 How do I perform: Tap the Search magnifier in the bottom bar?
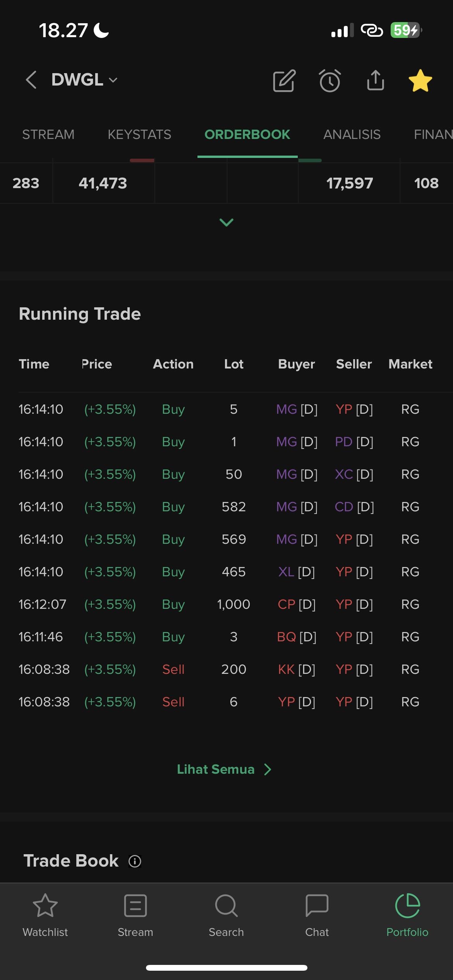226,915
